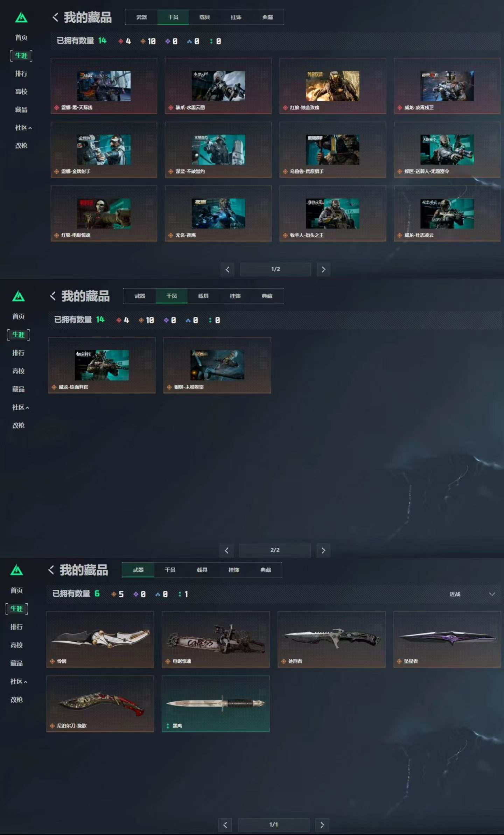This screenshot has width=504, height=835.
Task: Click the green logo in the weapons panel sidebar
Action: point(17,570)
